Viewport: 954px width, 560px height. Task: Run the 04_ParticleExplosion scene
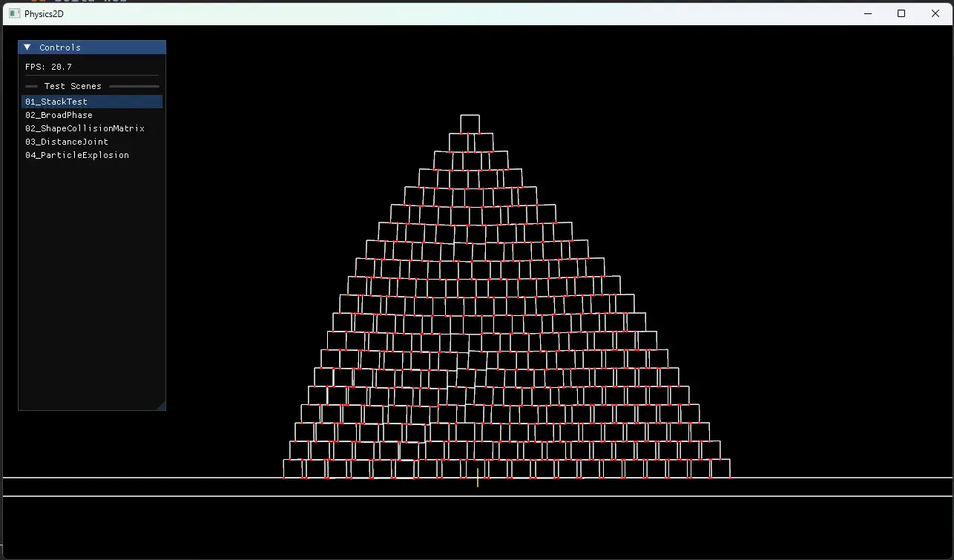pos(77,155)
